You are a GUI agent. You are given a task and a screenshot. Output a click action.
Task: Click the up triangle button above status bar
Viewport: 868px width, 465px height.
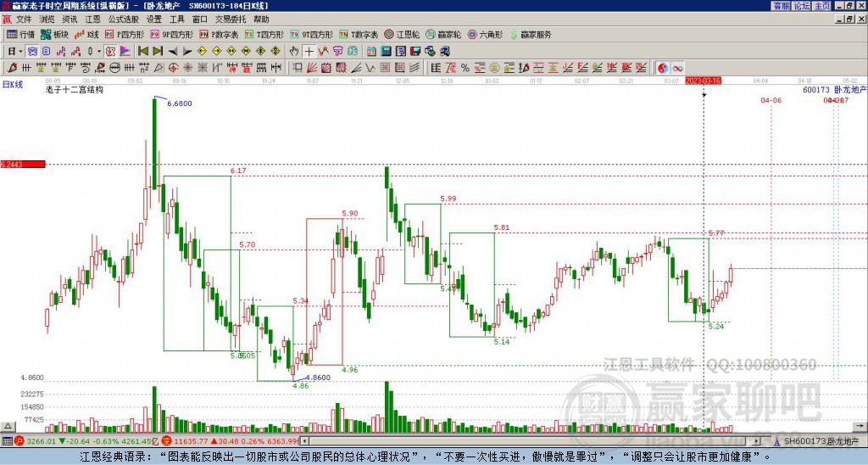pos(8,426)
